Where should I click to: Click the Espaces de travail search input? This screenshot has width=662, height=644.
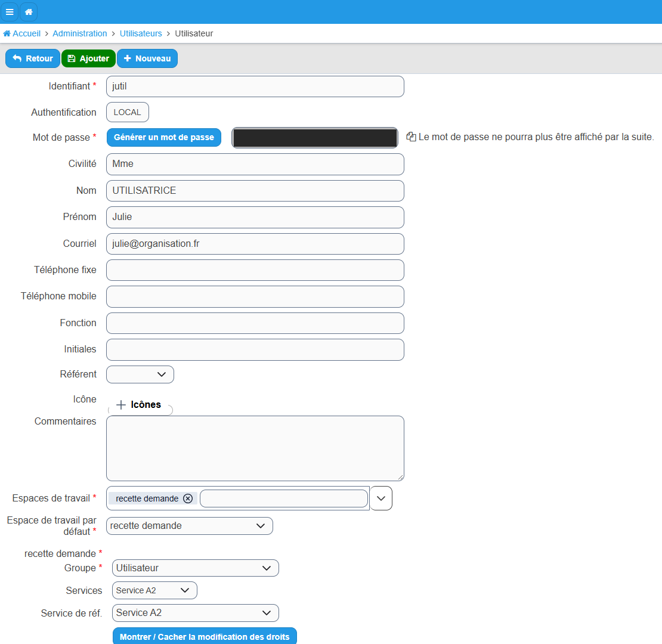click(284, 499)
